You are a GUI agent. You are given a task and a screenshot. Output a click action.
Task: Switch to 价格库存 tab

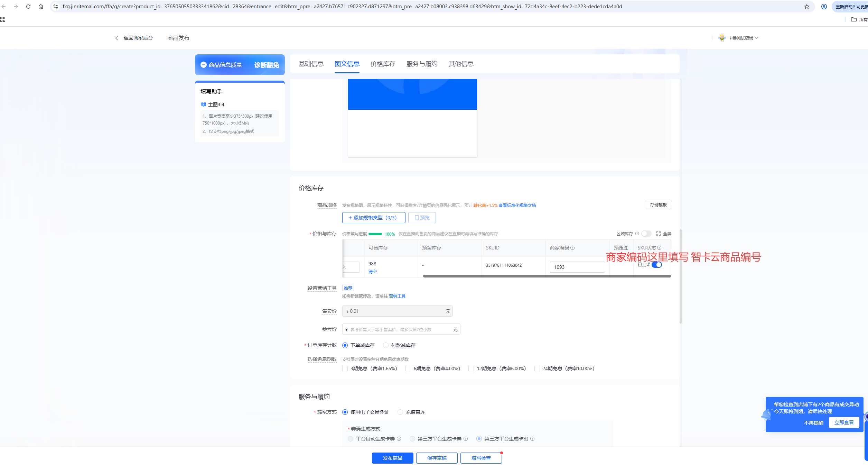[383, 64]
